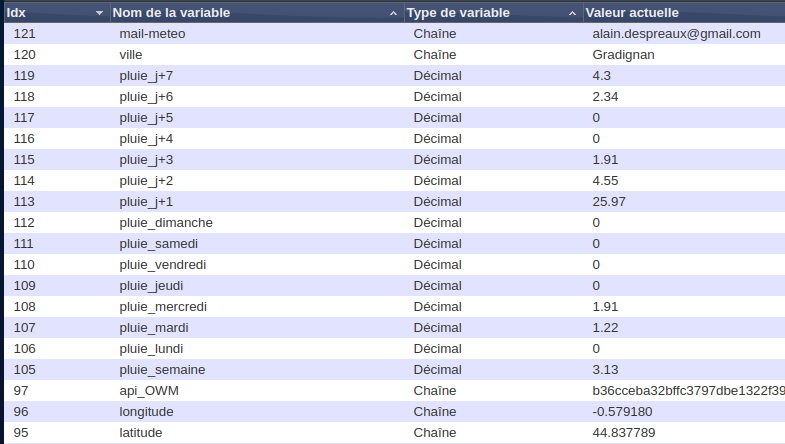Select the longitude variable
Screen dimensions: 785x444
[x=146, y=411]
